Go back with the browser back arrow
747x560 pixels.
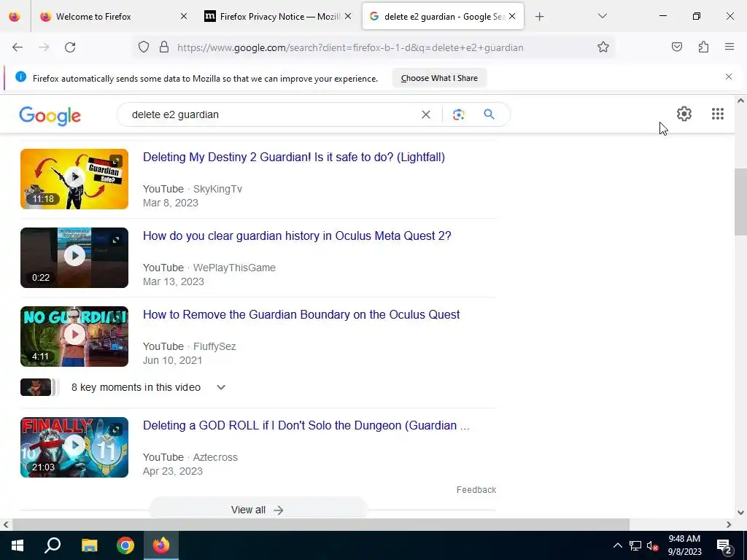tap(18, 47)
